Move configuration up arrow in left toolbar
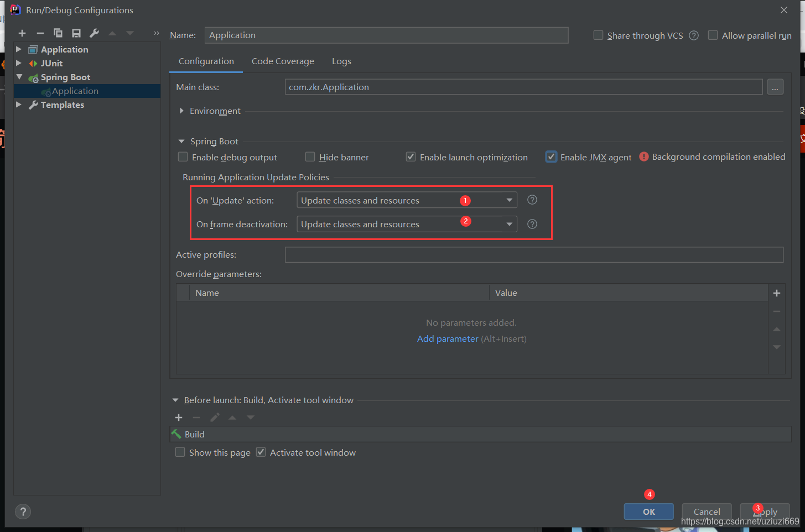805x532 pixels. [112, 33]
